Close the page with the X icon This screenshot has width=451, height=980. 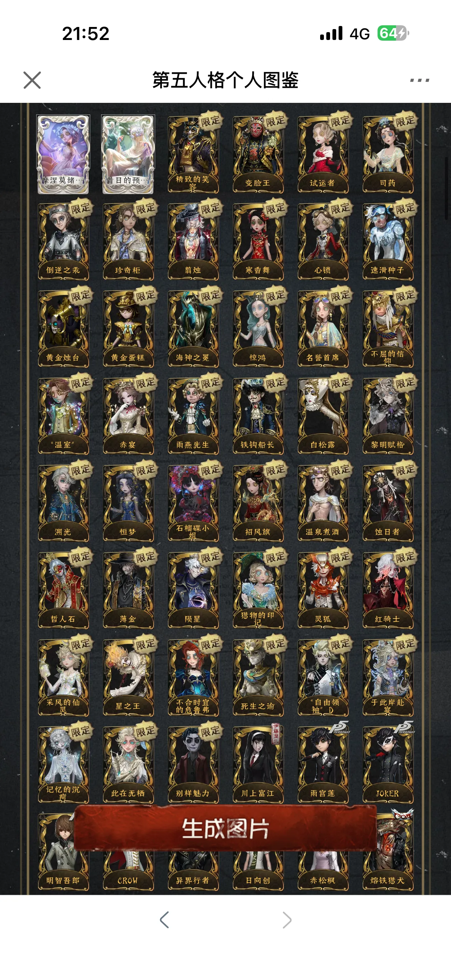[32, 80]
